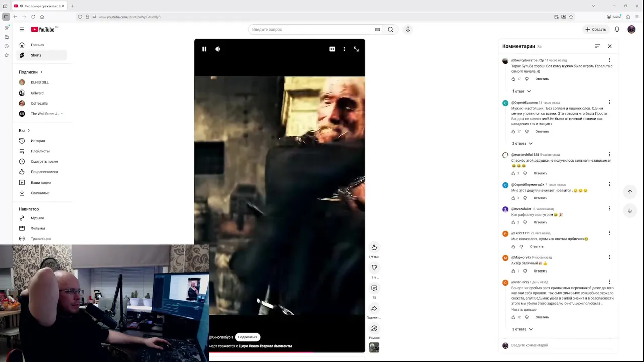Screen dimensions: 644x362
Task: Click the comments icon showing 75
Action: pos(374,288)
